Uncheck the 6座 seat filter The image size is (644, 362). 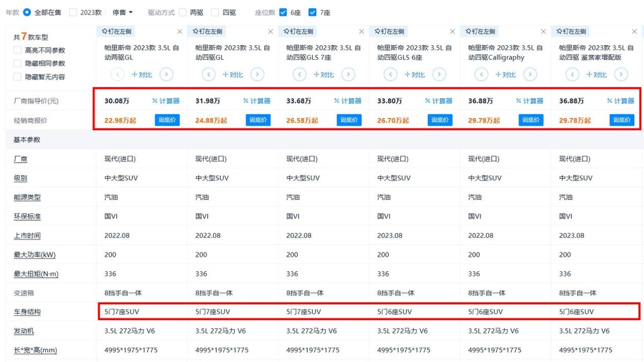pyautogui.click(x=283, y=12)
